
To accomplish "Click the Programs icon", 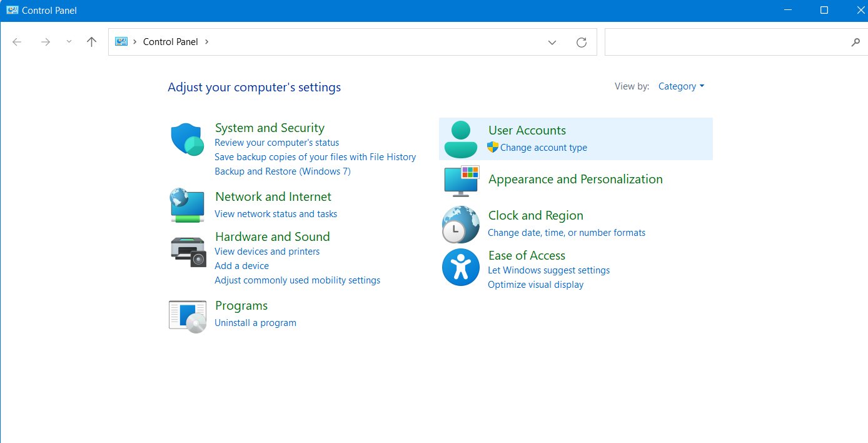I will tap(187, 315).
